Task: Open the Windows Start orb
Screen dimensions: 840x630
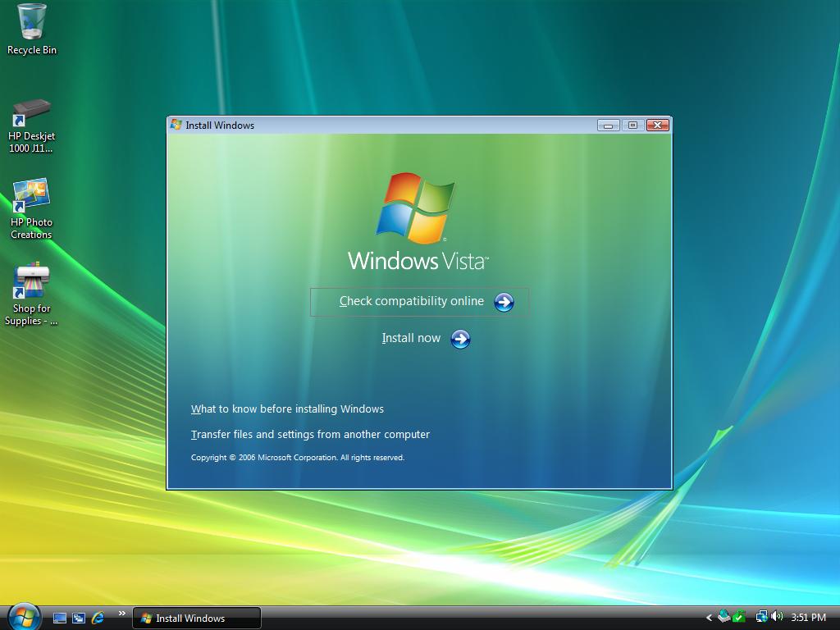Action: 24,617
